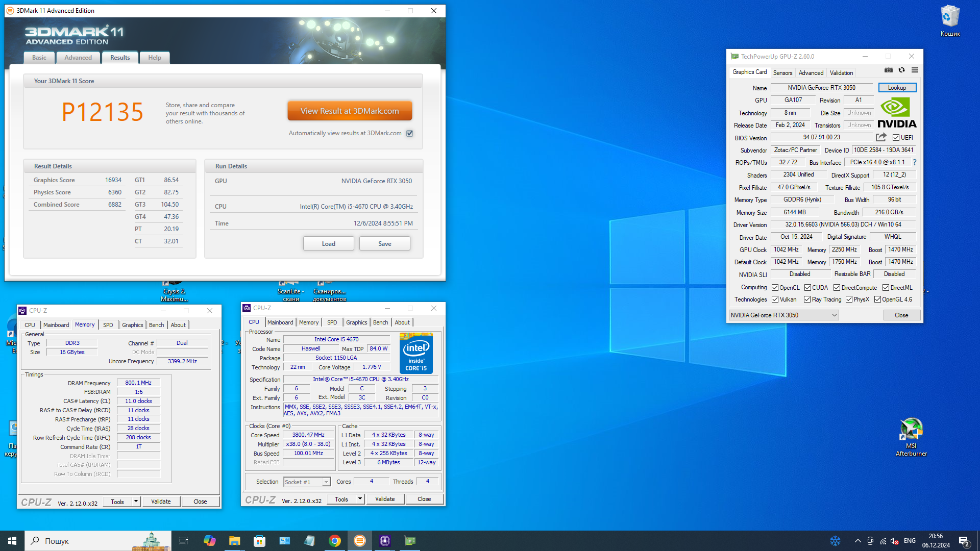This screenshot has height=551, width=980.
Task: Toggle the UEFI checkbox in GPU-Z
Action: 896,138
